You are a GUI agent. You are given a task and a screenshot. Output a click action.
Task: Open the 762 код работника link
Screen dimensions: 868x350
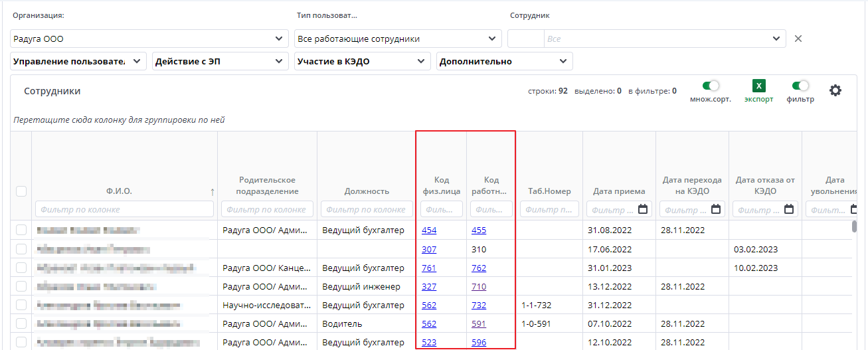click(x=479, y=268)
